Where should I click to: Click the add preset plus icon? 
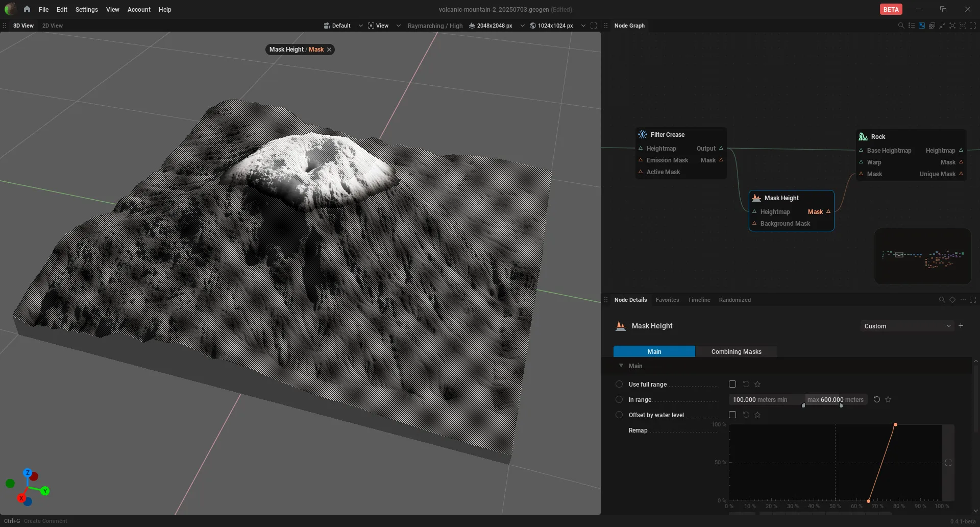(x=961, y=326)
